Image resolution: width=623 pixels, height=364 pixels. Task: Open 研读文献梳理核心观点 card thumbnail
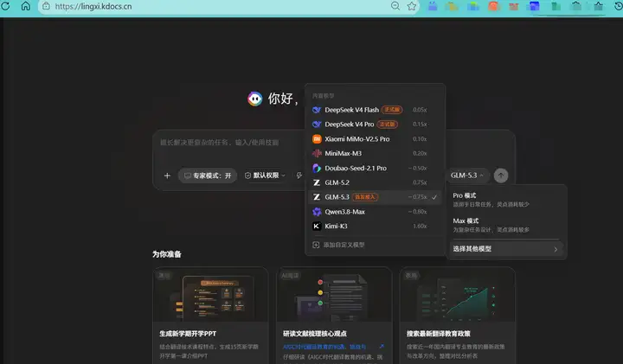point(334,295)
